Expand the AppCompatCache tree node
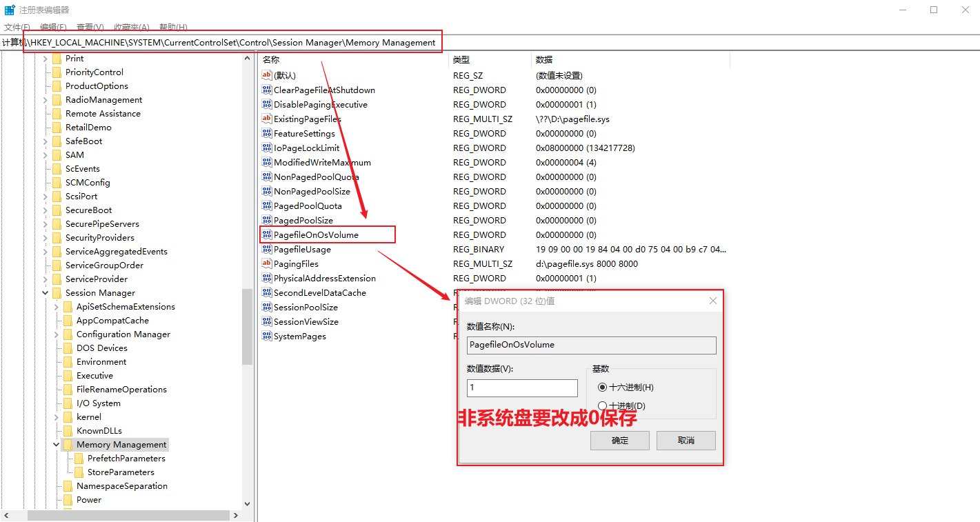Viewport: 980px width, 522px height. click(x=57, y=321)
